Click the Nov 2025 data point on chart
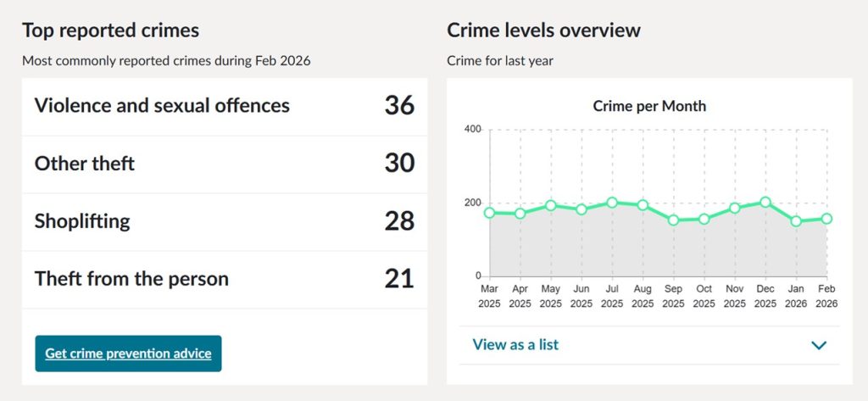 tap(735, 209)
